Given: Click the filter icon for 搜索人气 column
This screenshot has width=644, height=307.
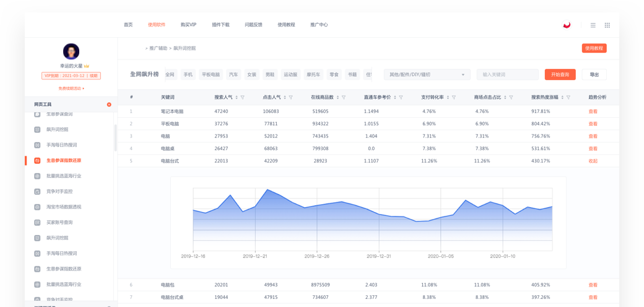Looking at the screenshot, I should [243, 97].
